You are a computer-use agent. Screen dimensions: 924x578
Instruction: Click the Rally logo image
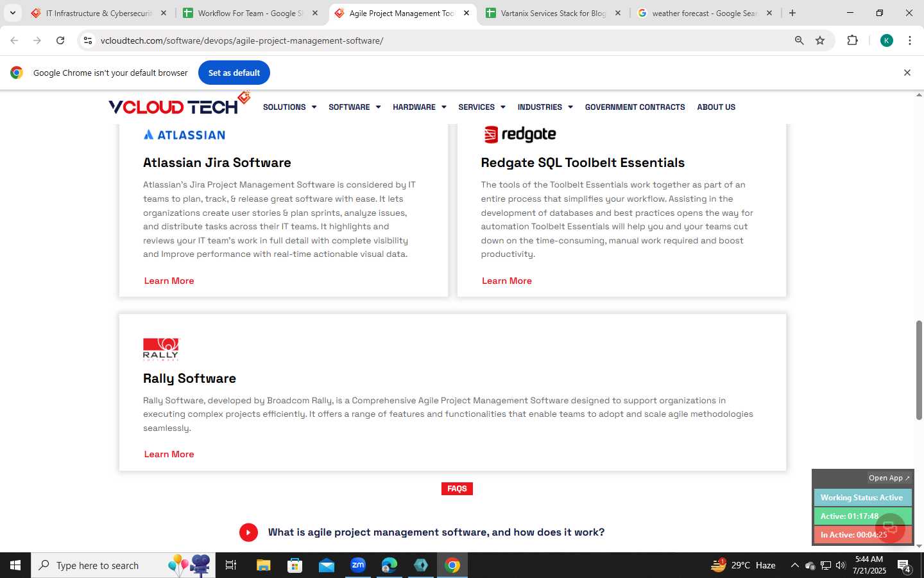161,349
